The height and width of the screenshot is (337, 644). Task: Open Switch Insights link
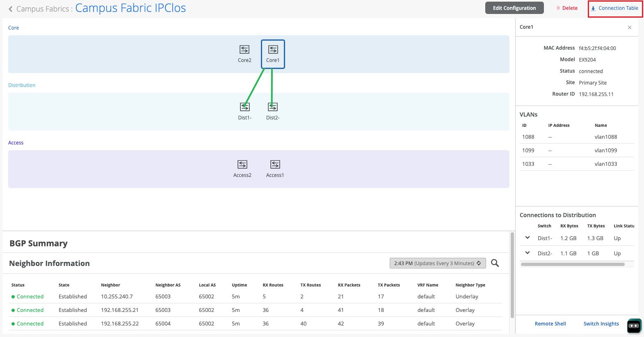click(601, 324)
